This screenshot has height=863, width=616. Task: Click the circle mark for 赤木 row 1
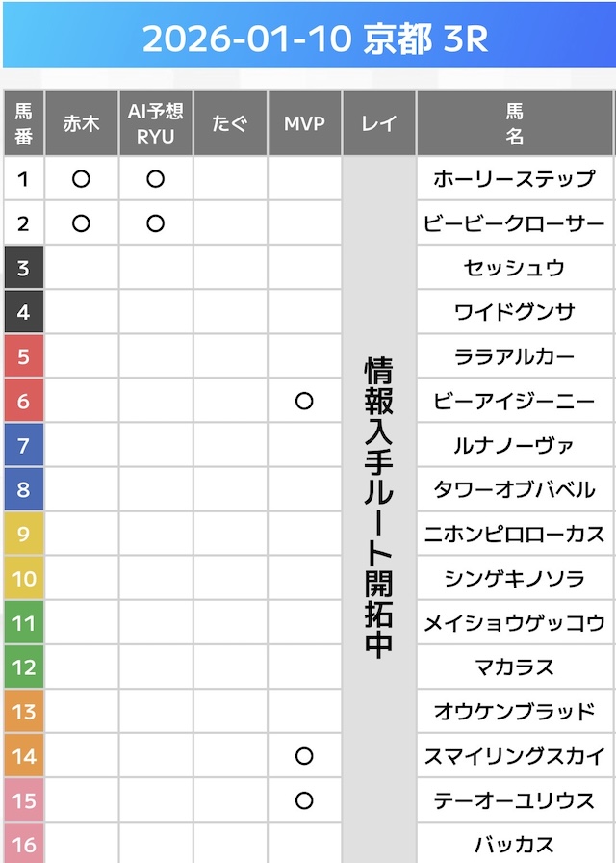82,179
